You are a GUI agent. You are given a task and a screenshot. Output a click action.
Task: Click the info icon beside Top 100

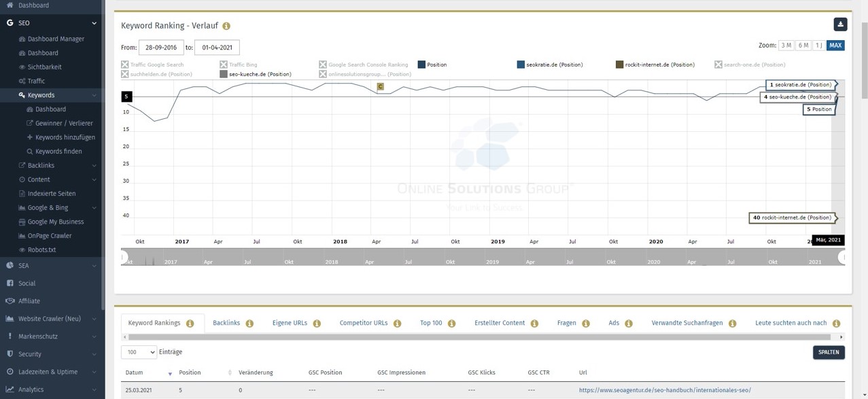(451, 324)
